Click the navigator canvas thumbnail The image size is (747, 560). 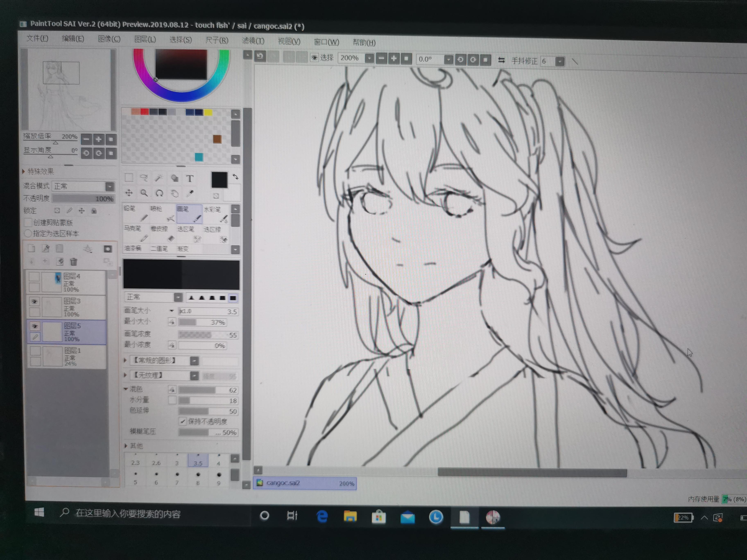tap(69, 90)
